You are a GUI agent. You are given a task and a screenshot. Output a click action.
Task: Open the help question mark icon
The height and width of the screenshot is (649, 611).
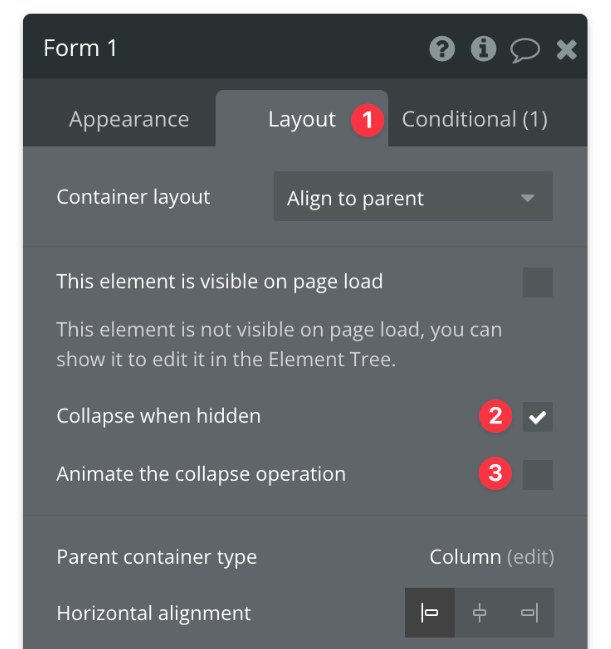(x=442, y=49)
